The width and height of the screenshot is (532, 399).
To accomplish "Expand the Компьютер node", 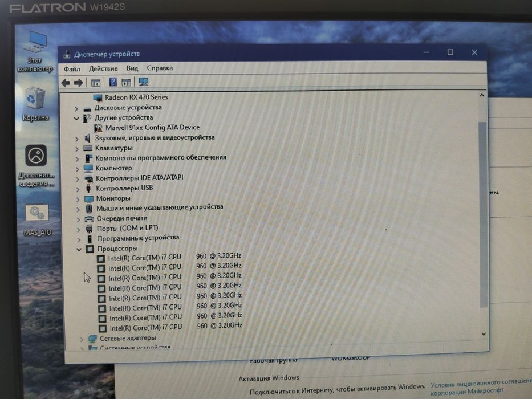I will [78, 169].
